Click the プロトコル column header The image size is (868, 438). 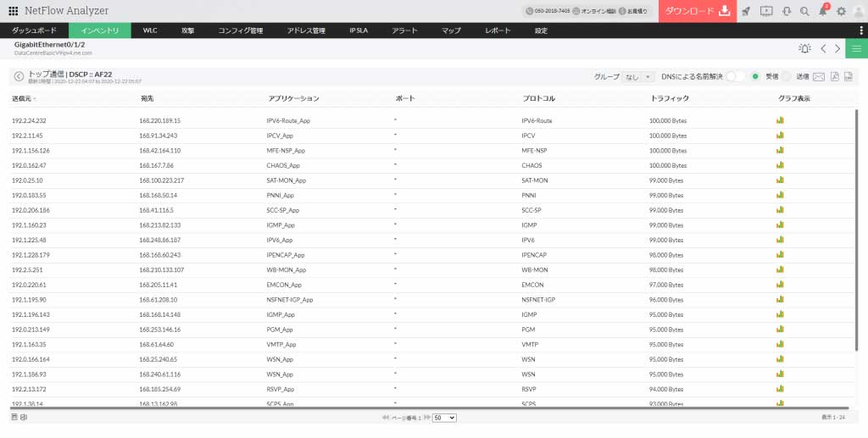point(538,98)
